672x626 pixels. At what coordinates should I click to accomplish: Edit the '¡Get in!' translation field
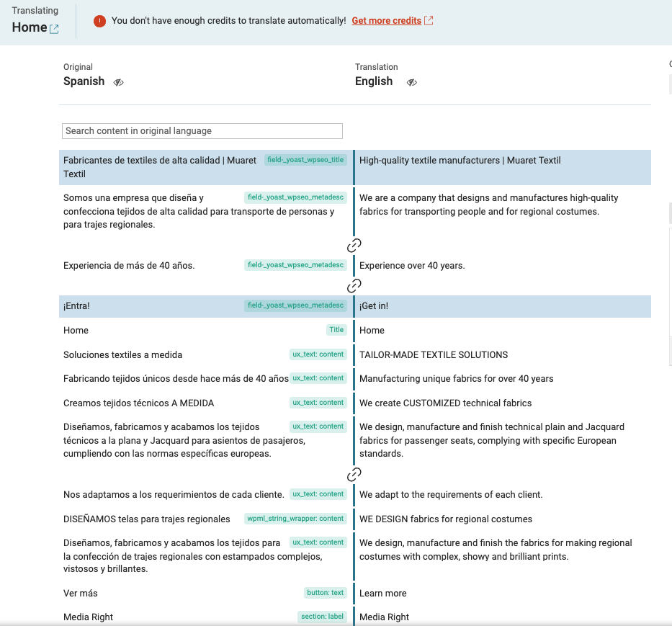[x=374, y=306]
